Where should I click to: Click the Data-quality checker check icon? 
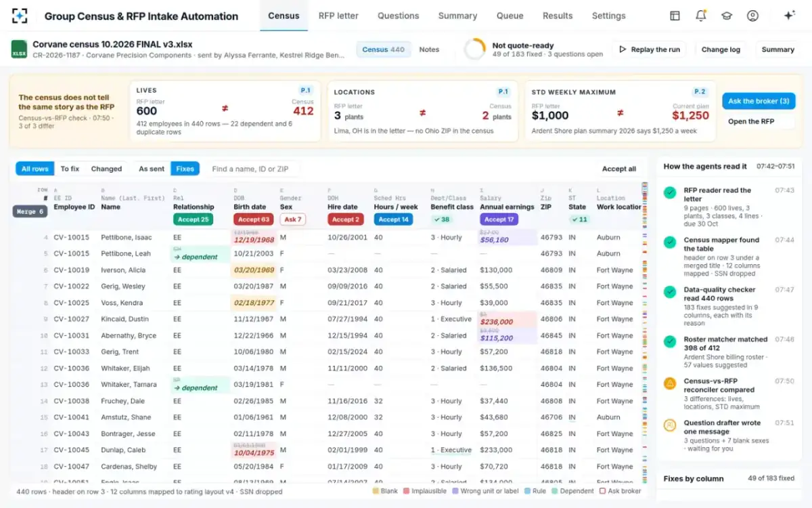pyautogui.click(x=670, y=292)
